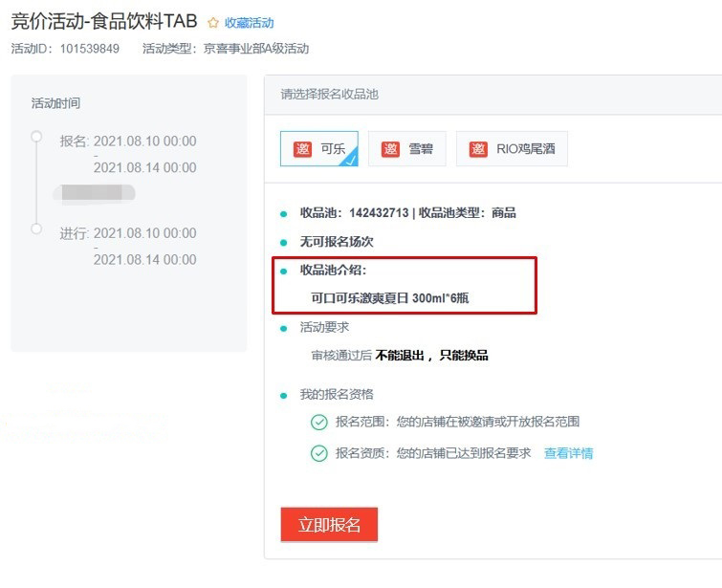Screen dimensions: 722x588
Task: Click the 报名 timeline node circle
Action: (x=36, y=137)
